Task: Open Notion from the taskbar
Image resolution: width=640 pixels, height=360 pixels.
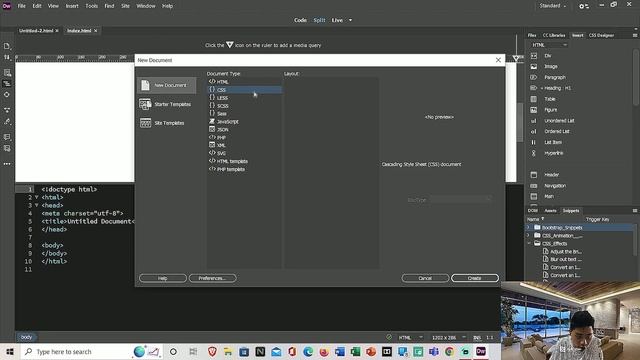Action: pos(260,351)
